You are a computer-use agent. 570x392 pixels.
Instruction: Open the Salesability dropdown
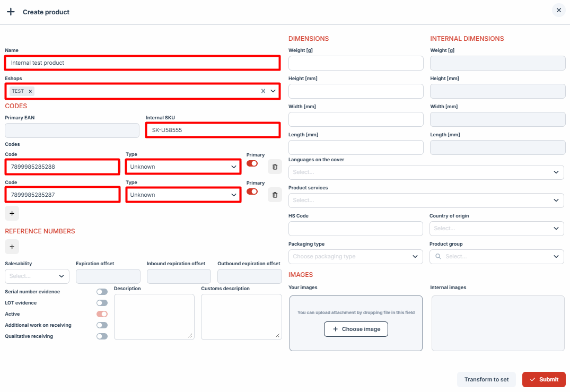coord(37,276)
